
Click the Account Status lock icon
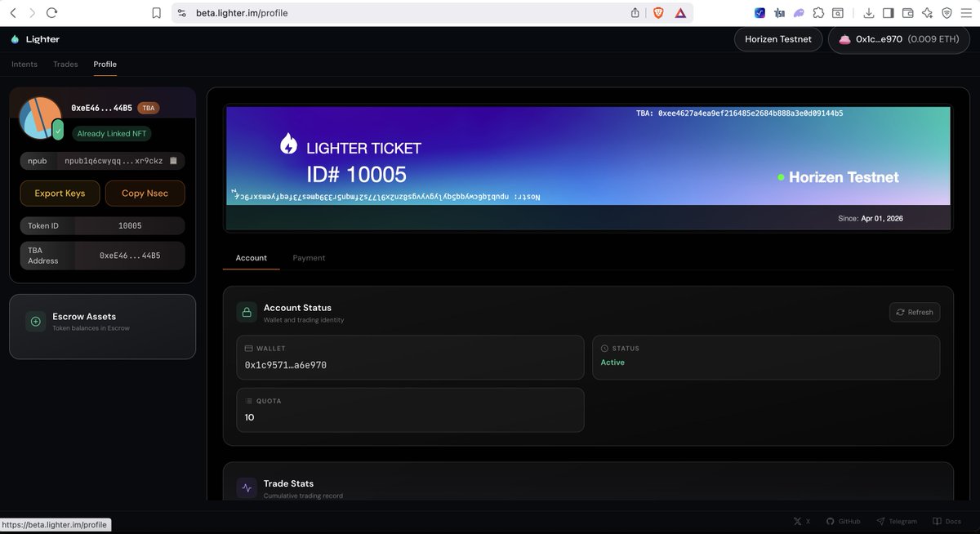(x=247, y=313)
